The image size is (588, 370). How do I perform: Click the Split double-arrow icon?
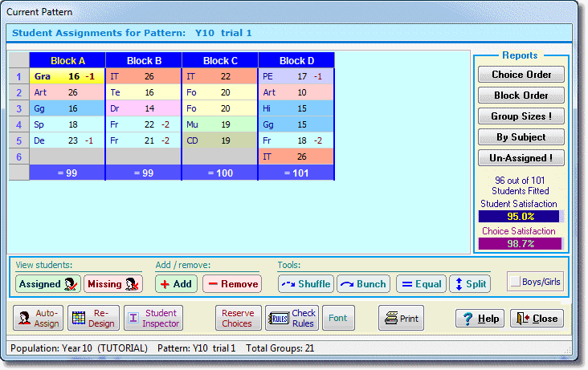(459, 284)
